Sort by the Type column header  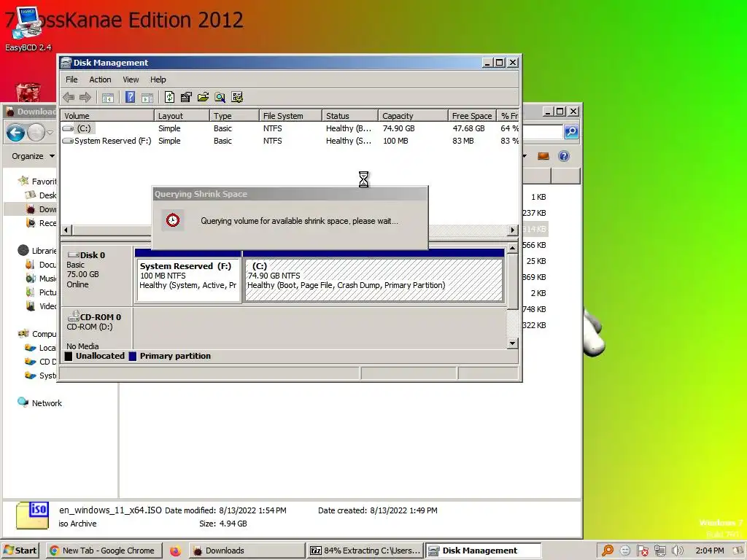click(x=235, y=116)
